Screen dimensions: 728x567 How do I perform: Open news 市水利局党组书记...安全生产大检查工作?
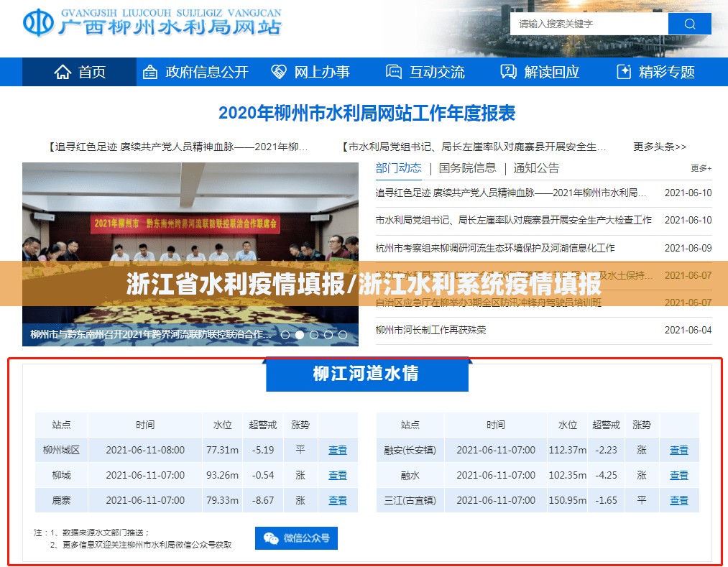click(x=514, y=220)
